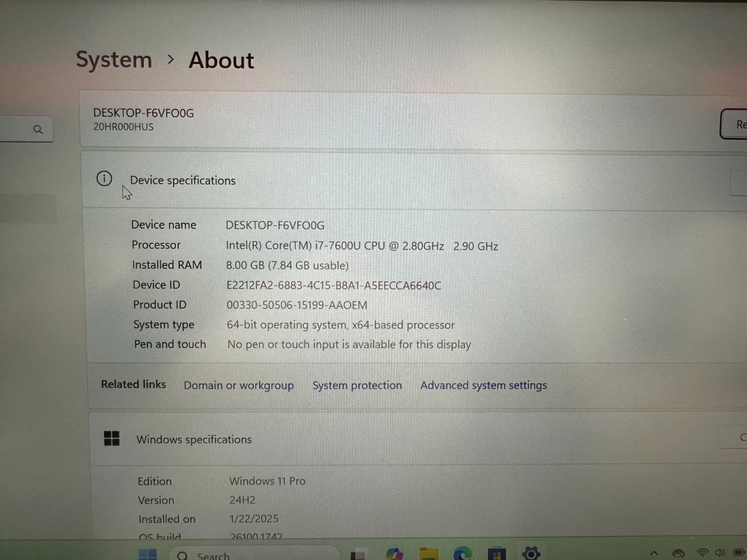The image size is (747, 560).
Task: Click the installed on date 1/22/2025
Action: pyautogui.click(x=254, y=519)
